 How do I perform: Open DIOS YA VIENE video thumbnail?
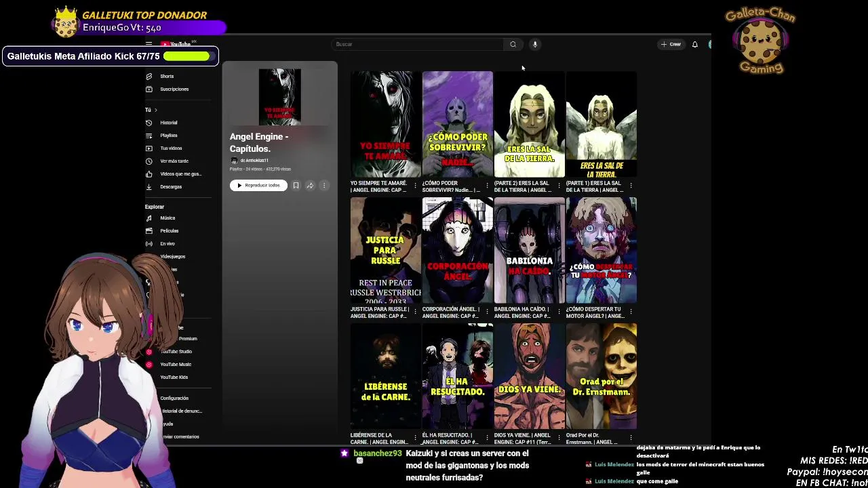530,376
